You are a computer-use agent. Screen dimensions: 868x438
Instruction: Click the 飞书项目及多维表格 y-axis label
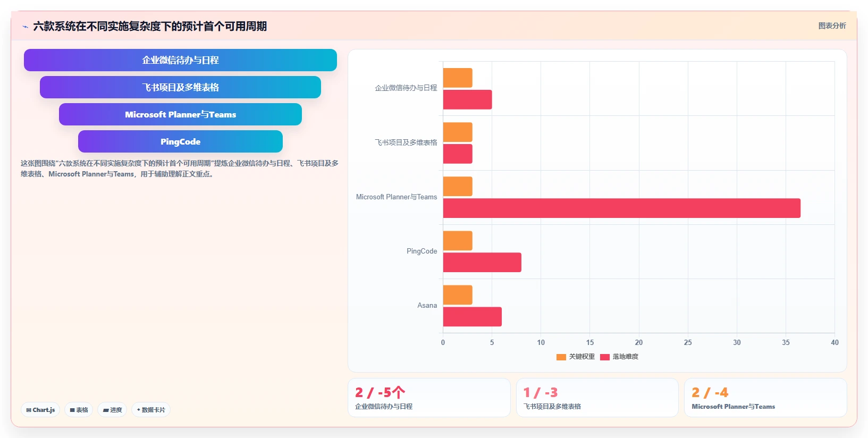tap(406, 142)
